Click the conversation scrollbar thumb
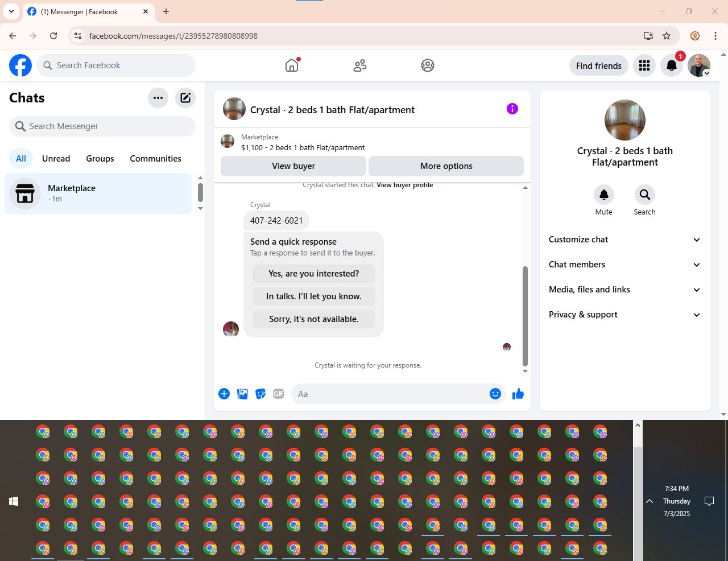The width and height of the screenshot is (728, 561). coord(525,316)
